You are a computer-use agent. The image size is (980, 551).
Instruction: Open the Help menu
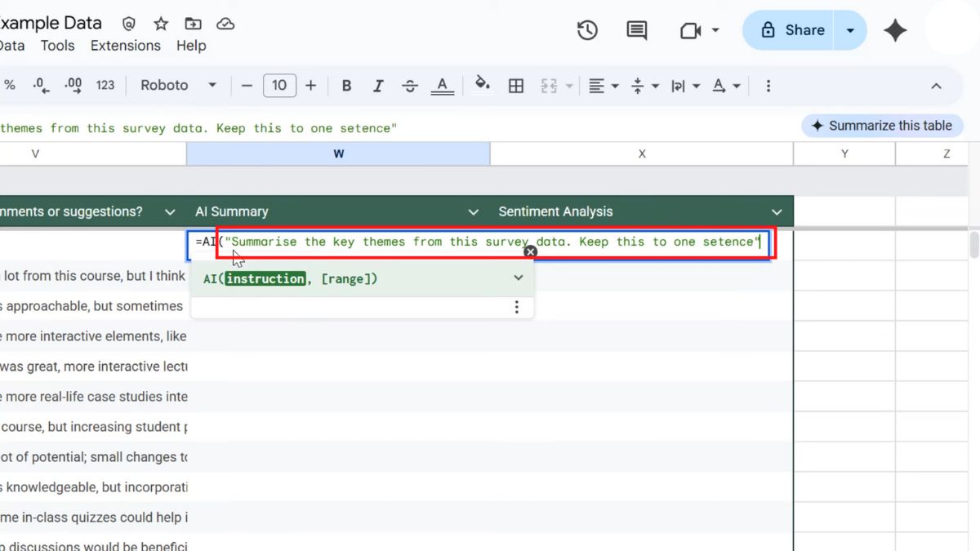[x=191, y=46]
